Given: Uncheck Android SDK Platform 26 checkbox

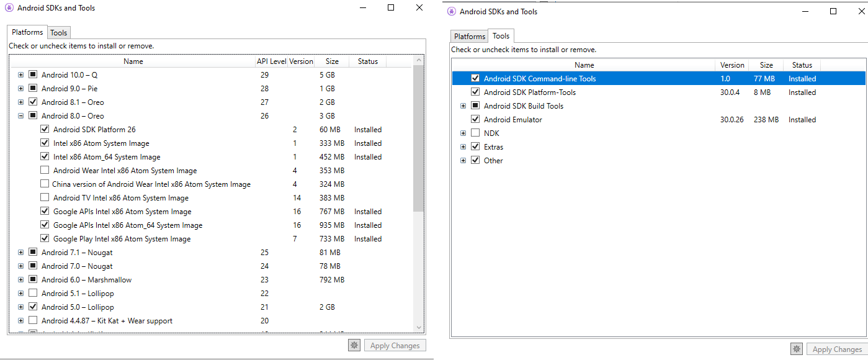Looking at the screenshot, I should [45, 130].
